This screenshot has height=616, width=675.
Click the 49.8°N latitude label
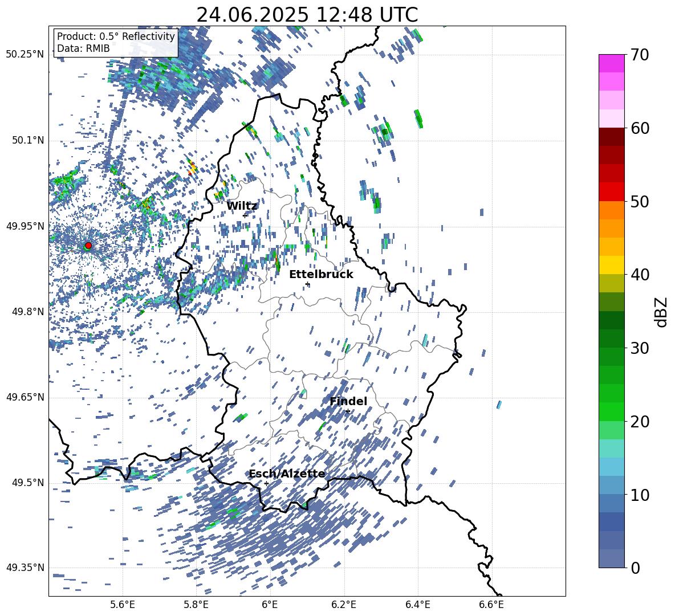pos(27,312)
